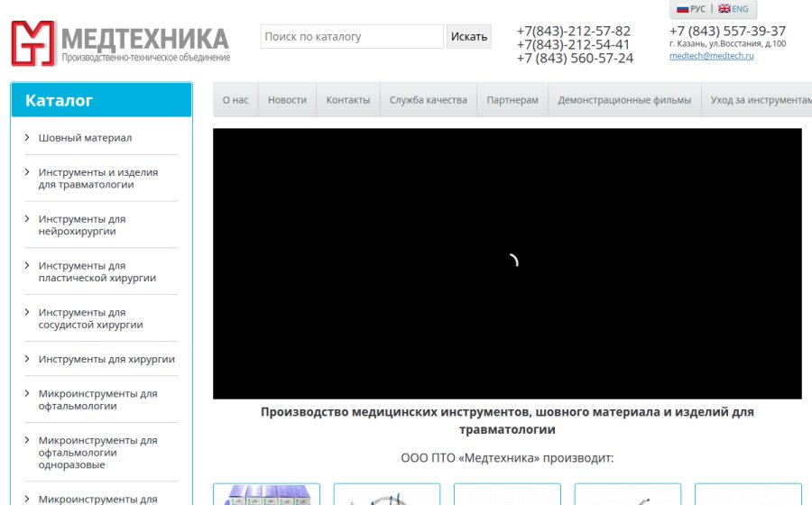Open Инструменты для хирургии catalog link
The image size is (812, 505).
[x=106, y=359]
